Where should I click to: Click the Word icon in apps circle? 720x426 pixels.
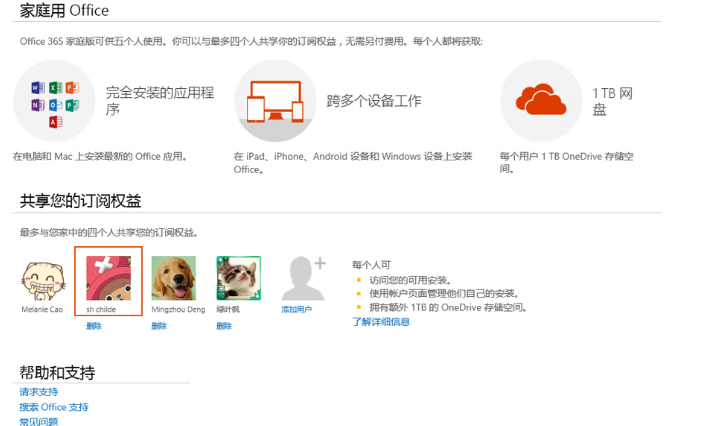[x=38, y=88]
